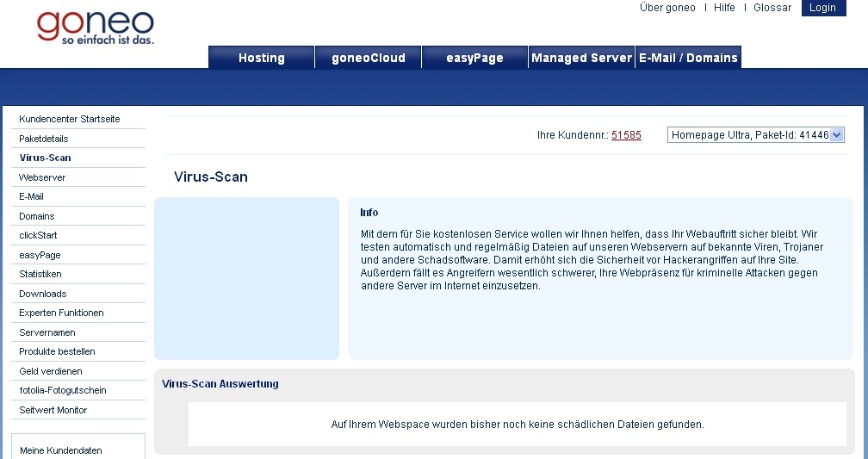Click customer number 51585 link
Viewport: 868px width, 459px height.
point(626,135)
